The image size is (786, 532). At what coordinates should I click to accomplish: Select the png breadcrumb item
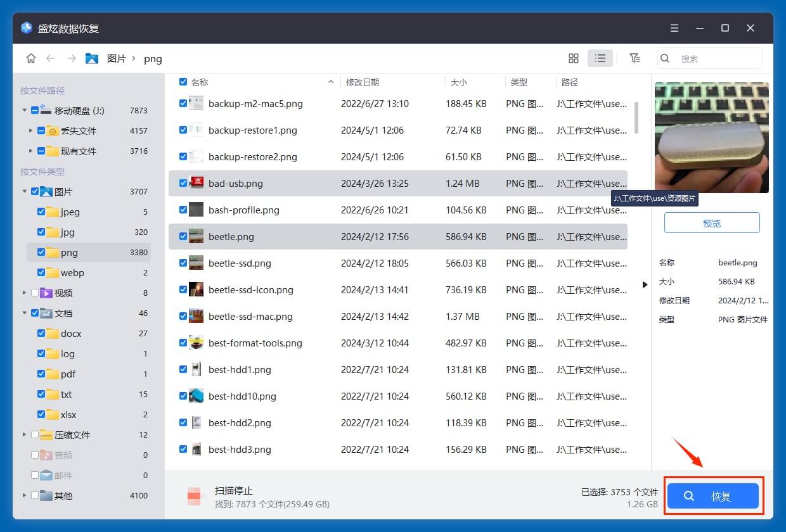[153, 58]
